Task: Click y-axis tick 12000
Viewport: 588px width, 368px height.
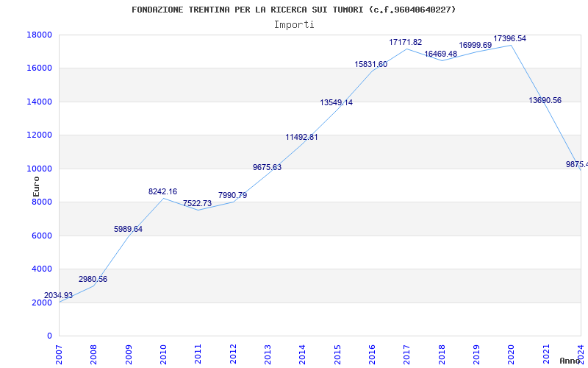Action: click(x=39, y=135)
